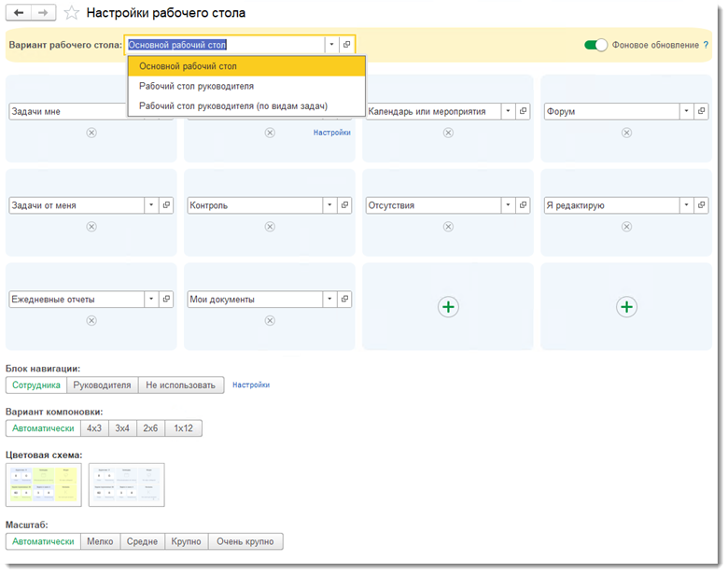The image size is (728, 574).
Task: Open the Мои документы dropdown list
Action: (330, 300)
